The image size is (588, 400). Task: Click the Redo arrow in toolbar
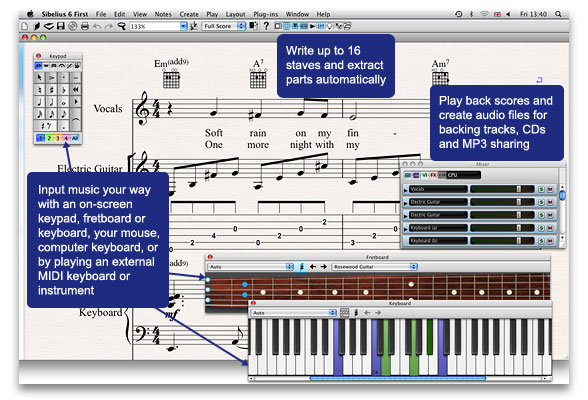[x=109, y=26]
